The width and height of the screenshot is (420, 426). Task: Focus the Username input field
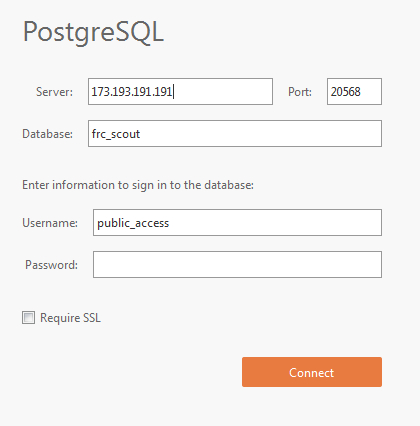pos(237,223)
